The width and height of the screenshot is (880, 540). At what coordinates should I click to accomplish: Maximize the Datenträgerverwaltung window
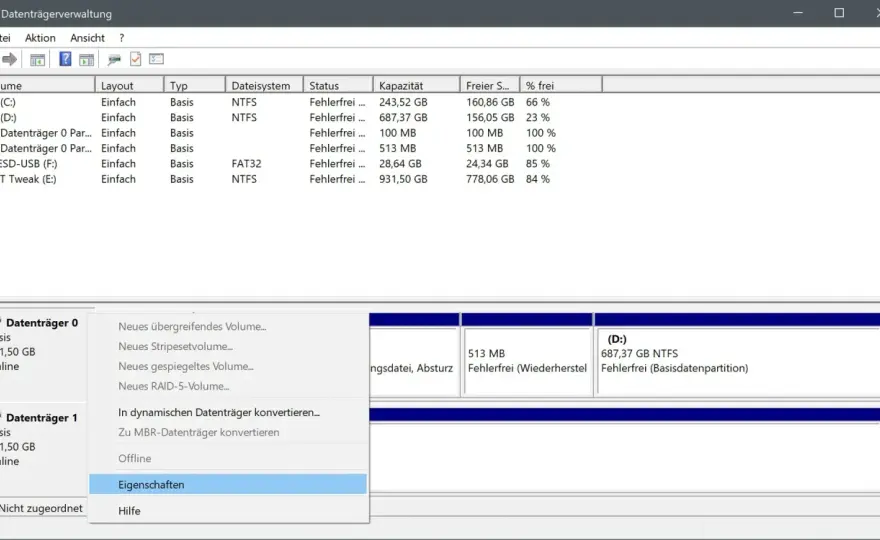coord(839,13)
